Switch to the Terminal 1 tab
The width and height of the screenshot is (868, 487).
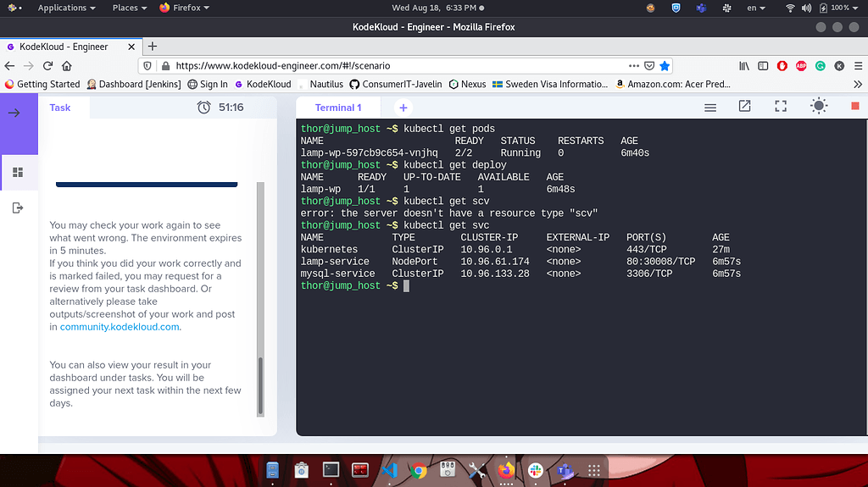click(338, 108)
